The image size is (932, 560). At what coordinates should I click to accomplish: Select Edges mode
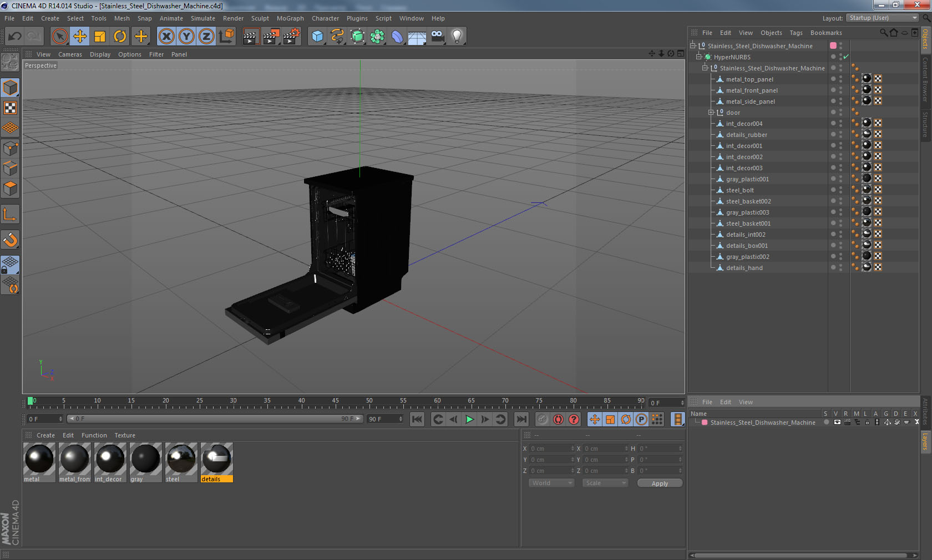coord(10,169)
